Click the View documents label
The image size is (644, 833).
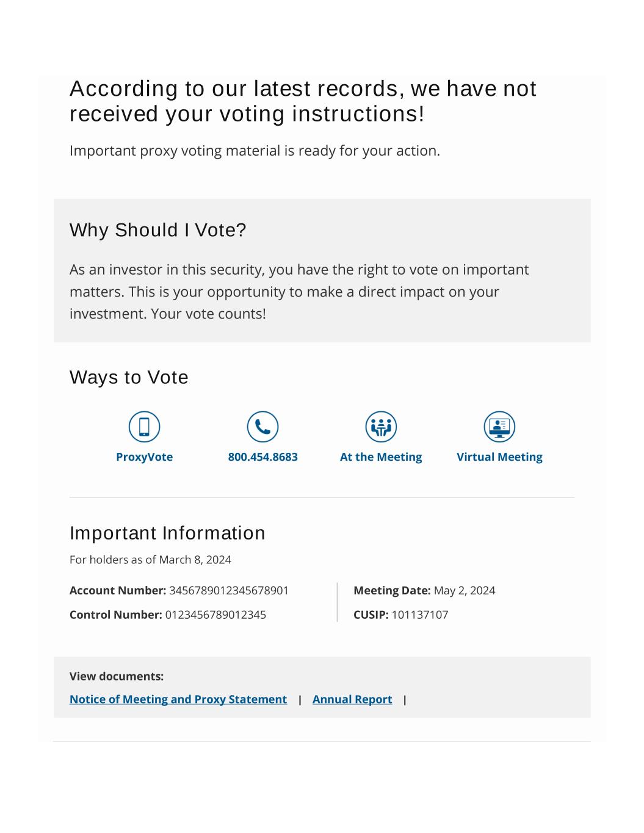pos(117,676)
